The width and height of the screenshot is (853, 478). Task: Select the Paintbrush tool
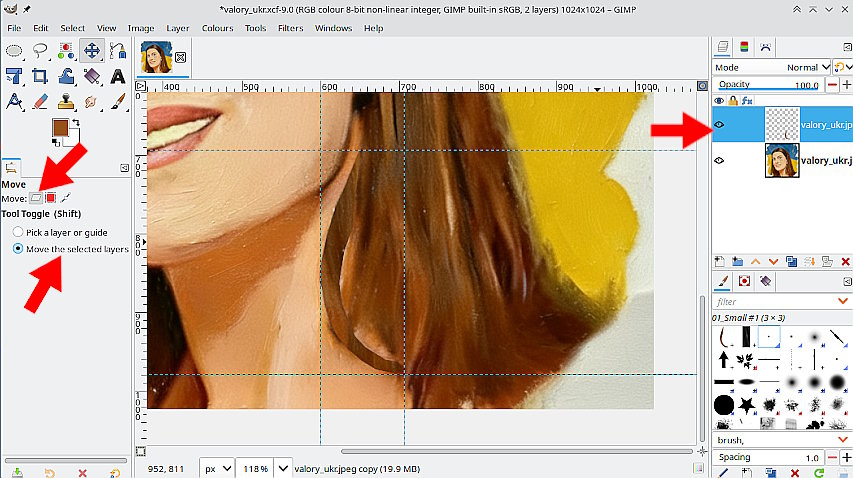tap(118, 101)
